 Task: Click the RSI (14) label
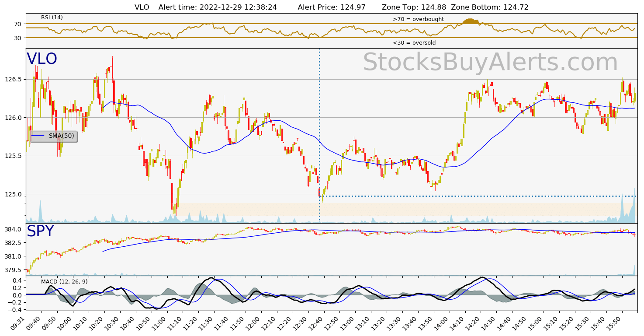pos(52,17)
